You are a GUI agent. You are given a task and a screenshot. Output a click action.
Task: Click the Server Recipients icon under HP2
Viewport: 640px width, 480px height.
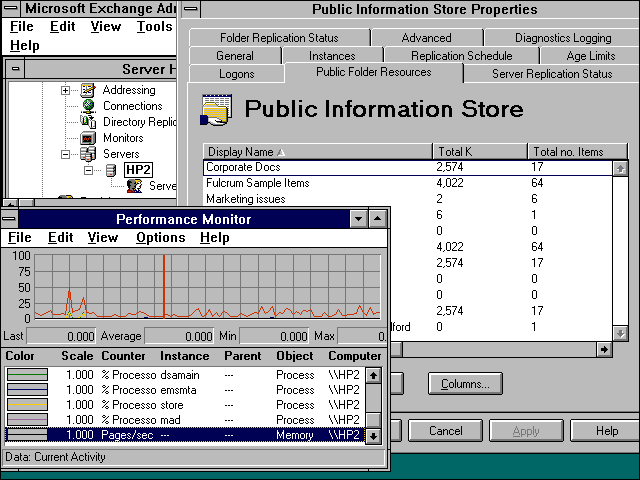coord(134,186)
